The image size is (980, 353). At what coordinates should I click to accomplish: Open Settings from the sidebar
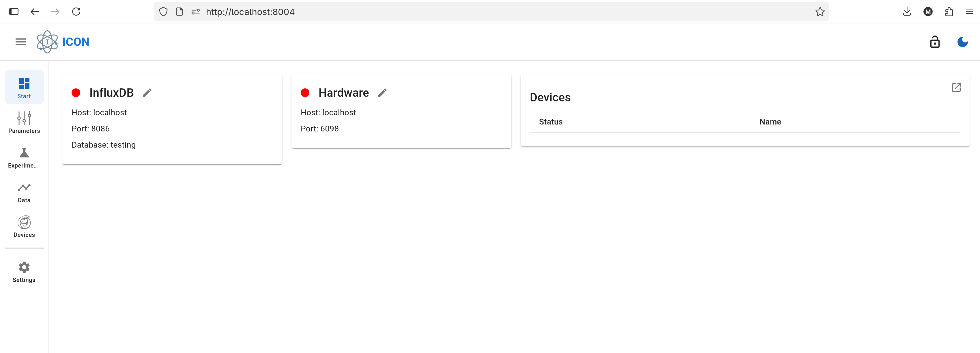tap(24, 272)
